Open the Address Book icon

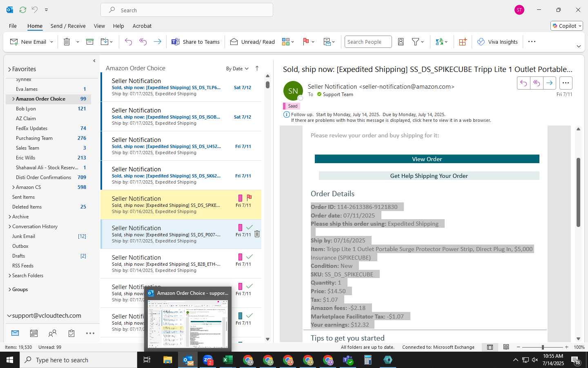tap(401, 42)
